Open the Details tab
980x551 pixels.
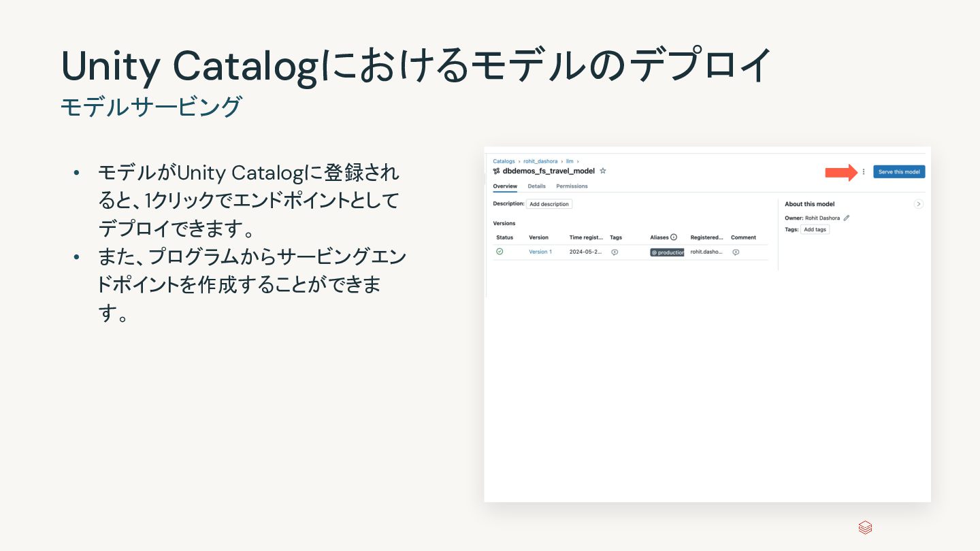click(x=536, y=186)
